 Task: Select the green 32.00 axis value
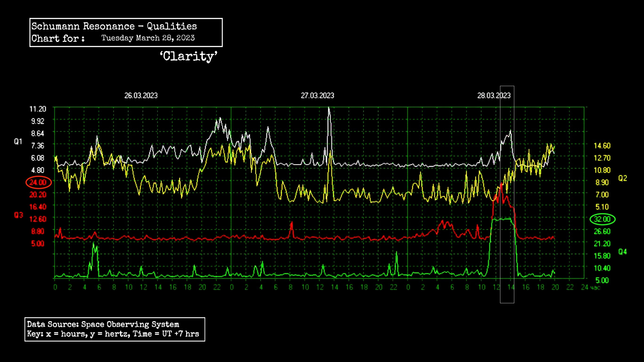tap(602, 219)
